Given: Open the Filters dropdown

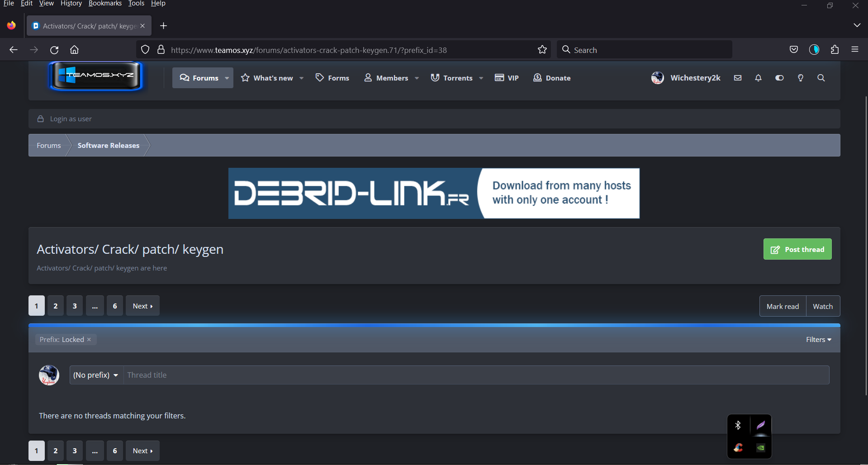Looking at the screenshot, I should tap(819, 339).
